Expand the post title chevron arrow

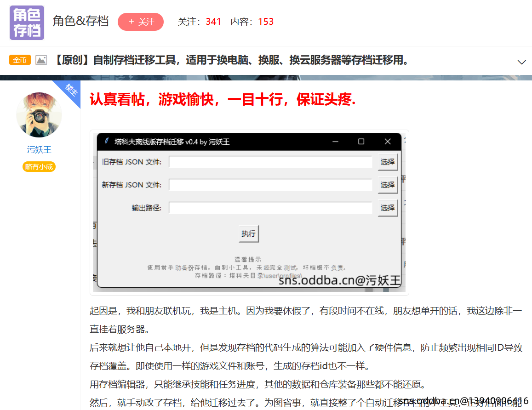pos(521,62)
